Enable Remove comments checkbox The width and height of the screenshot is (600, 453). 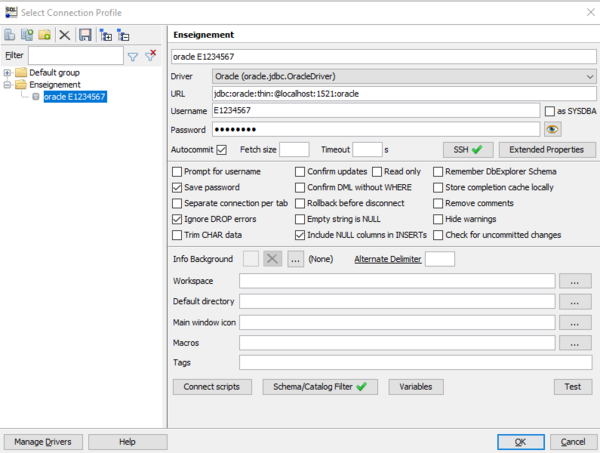[438, 203]
